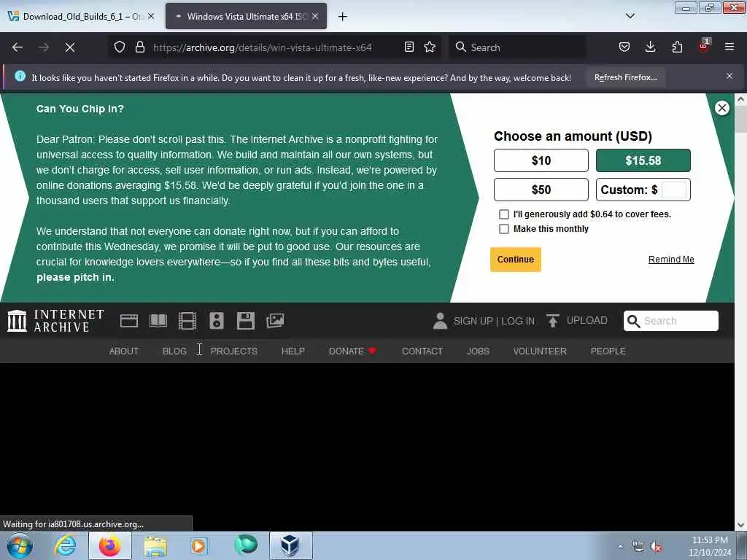Switch to Download_Old_Builds_6_1 tab
The height and width of the screenshot is (560, 747).
[82, 17]
